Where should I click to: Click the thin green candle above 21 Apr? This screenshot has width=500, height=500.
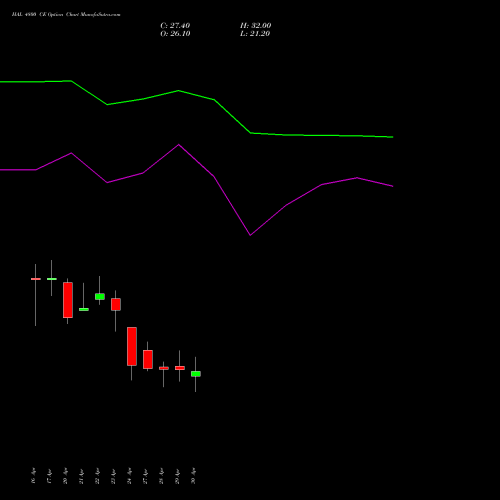click(x=84, y=309)
